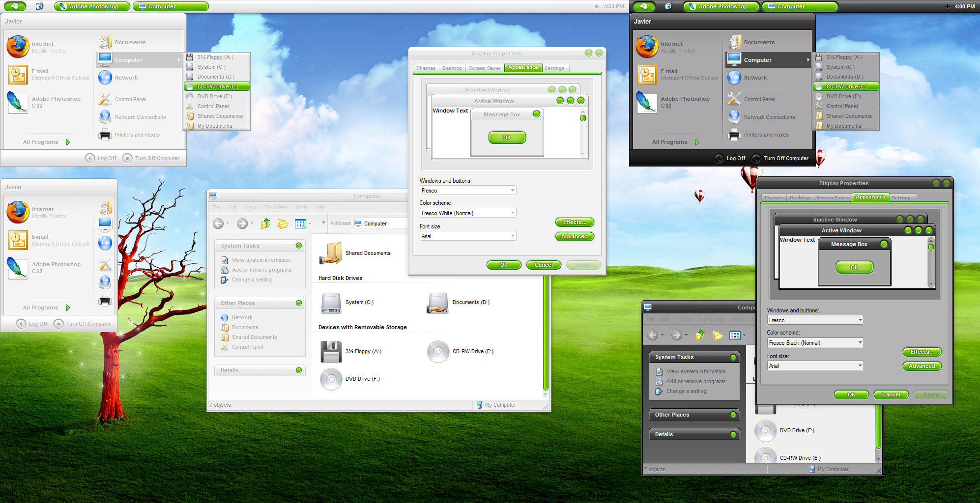
Task: Click Effects button in white Display Properties
Action: point(575,222)
